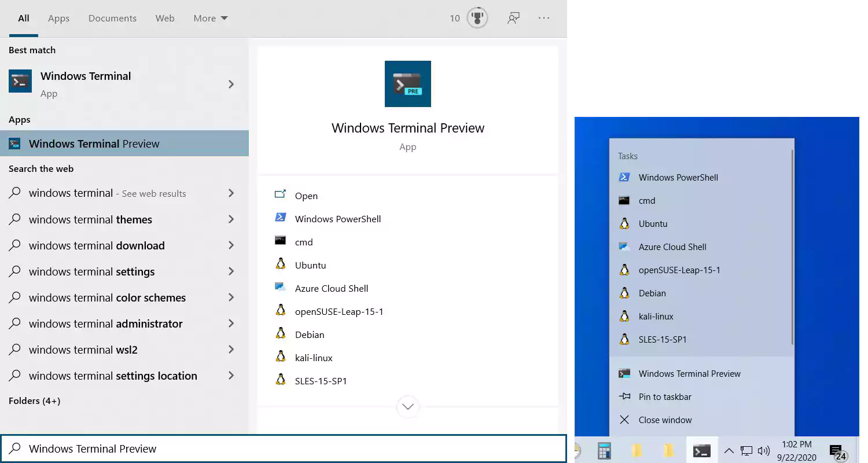Expand 'windows terminal download' suggestion arrow
The image size is (868, 463).
(231, 245)
